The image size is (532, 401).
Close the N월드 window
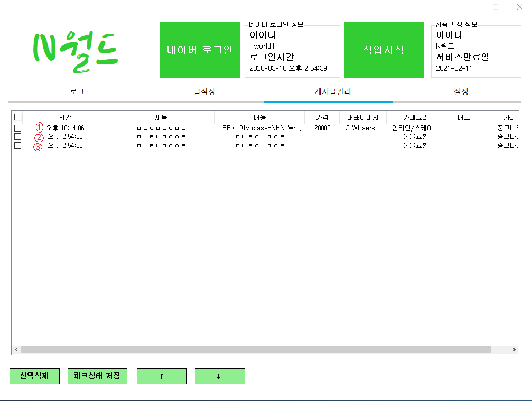pos(519,7)
